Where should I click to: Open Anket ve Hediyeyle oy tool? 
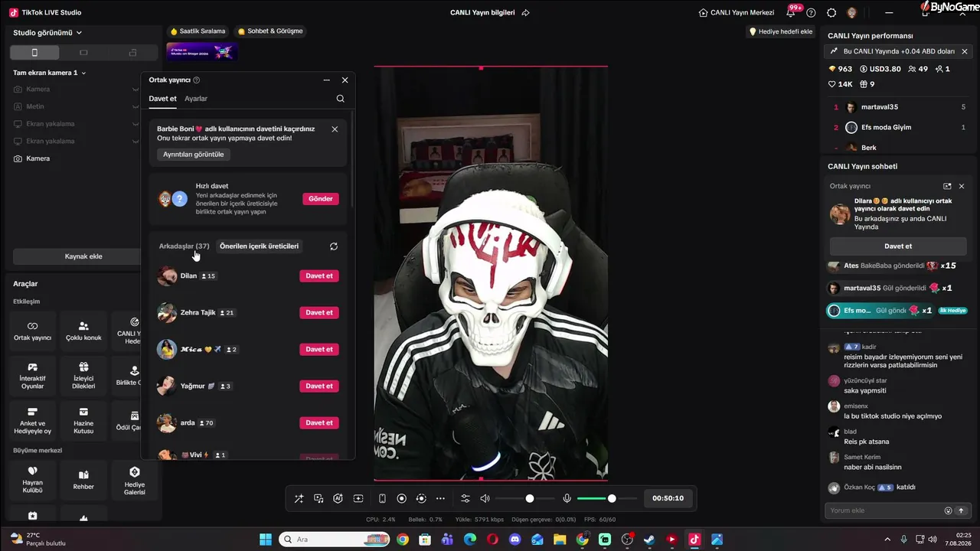(33, 421)
